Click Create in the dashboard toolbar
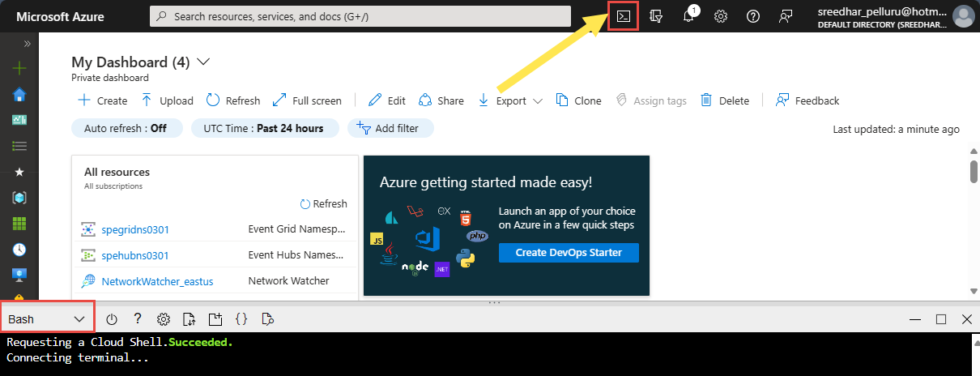This screenshot has height=376, width=980. [x=102, y=100]
